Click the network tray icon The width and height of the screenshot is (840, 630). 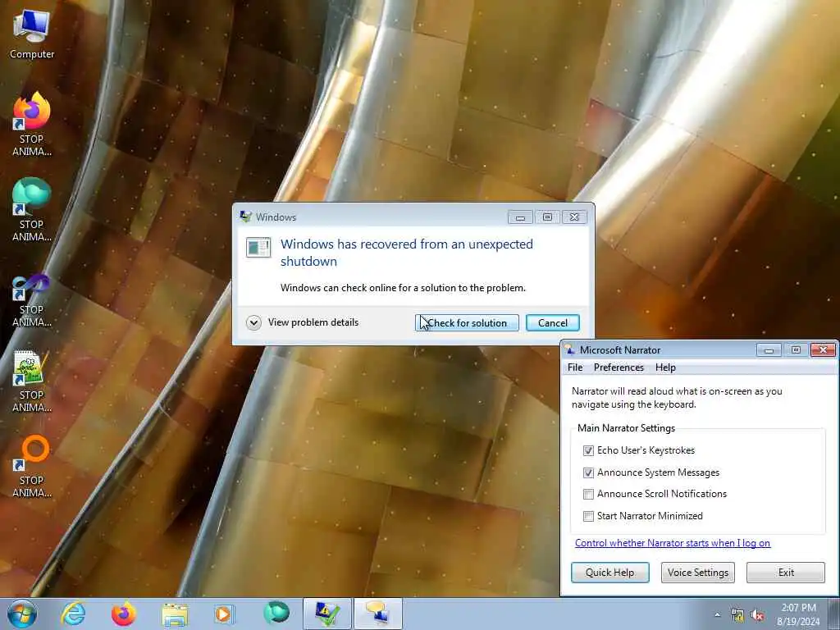coord(737,615)
